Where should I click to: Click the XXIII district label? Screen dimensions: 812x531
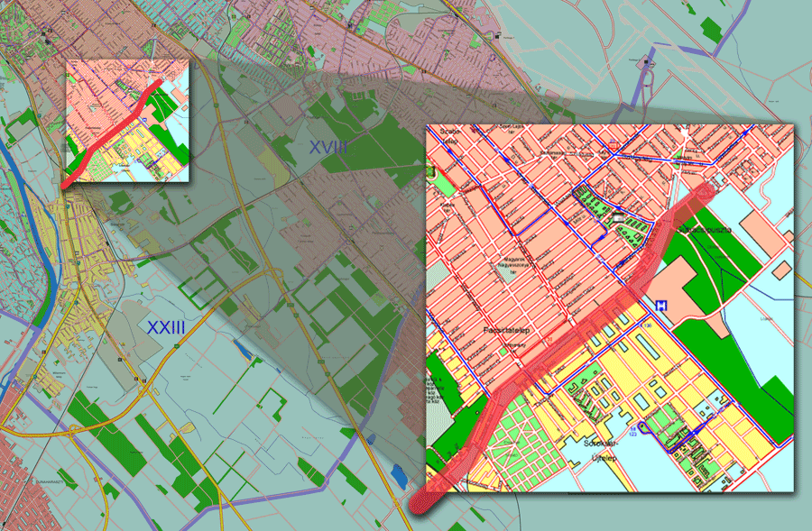[x=165, y=326]
